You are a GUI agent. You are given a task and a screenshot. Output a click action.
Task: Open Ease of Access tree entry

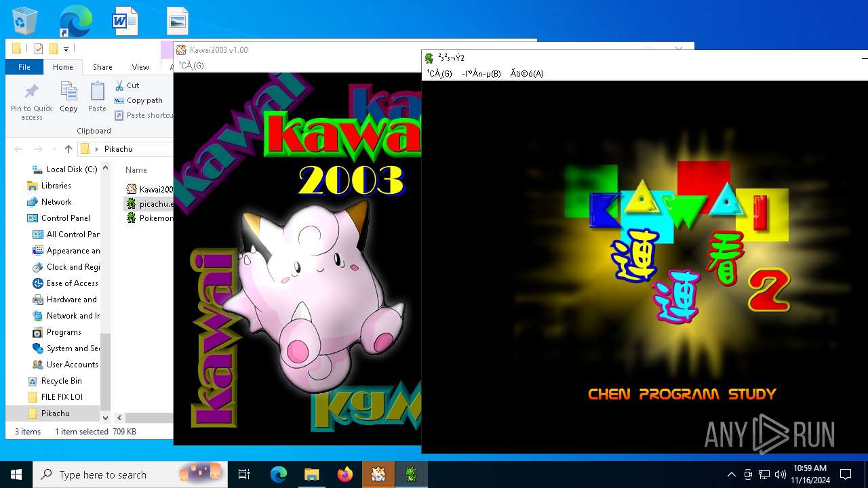(65, 283)
